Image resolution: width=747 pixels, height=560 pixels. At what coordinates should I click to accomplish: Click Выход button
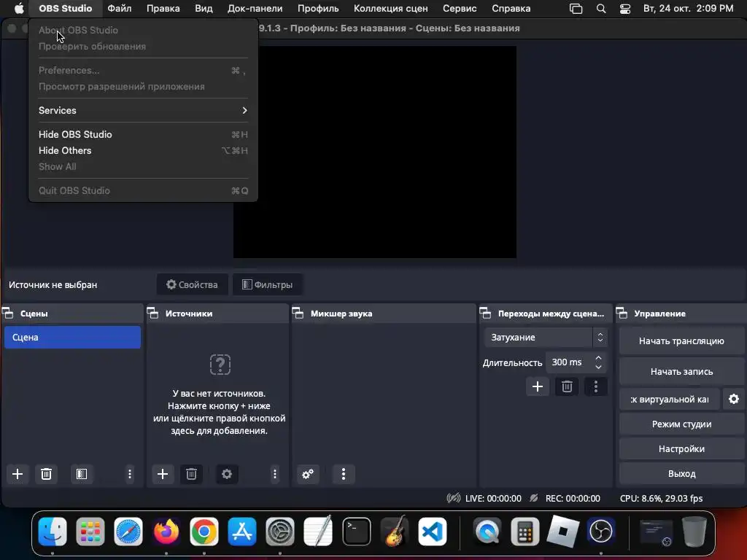point(681,474)
